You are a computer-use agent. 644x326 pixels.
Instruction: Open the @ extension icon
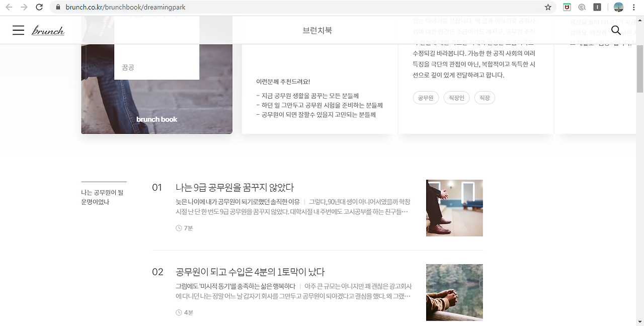click(582, 8)
